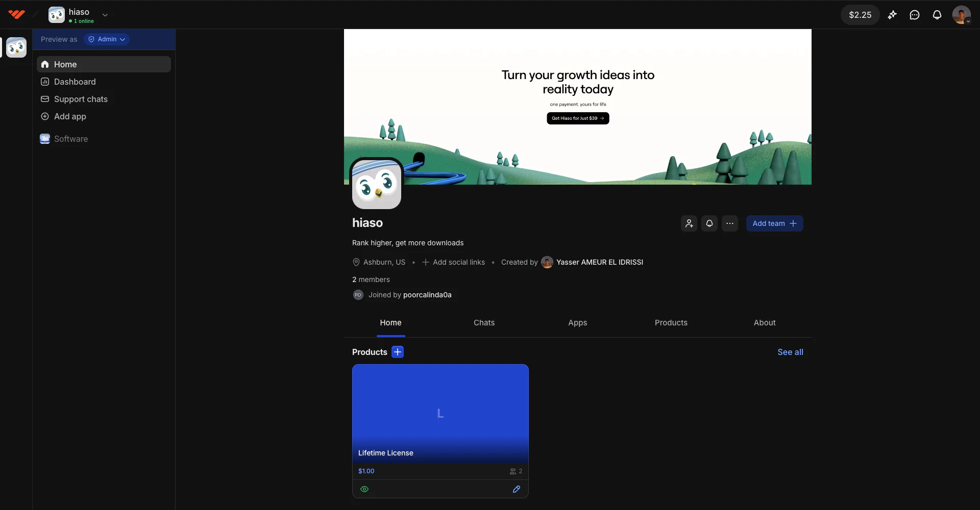Click the Dashboard chart icon
The height and width of the screenshot is (510, 980).
[45, 82]
